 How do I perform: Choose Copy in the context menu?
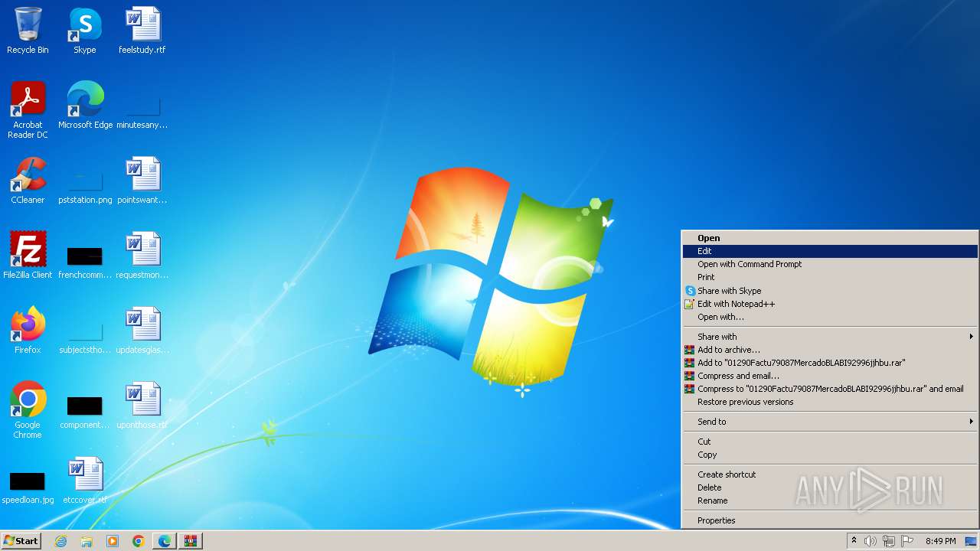pos(830,455)
